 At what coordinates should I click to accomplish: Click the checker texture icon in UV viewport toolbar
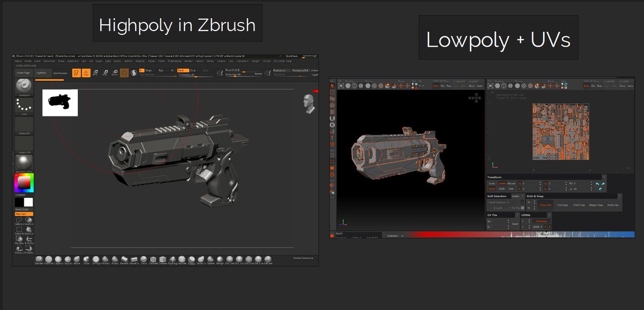pos(524,86)
